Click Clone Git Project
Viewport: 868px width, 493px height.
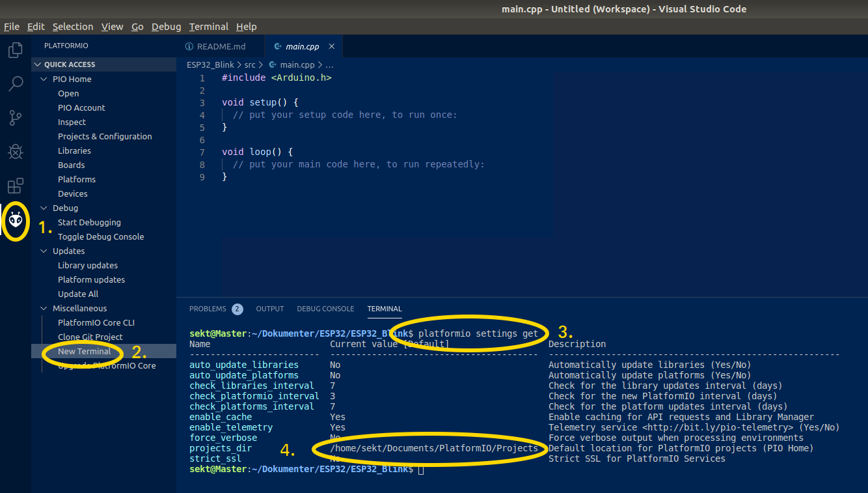(x=90, y=337)
